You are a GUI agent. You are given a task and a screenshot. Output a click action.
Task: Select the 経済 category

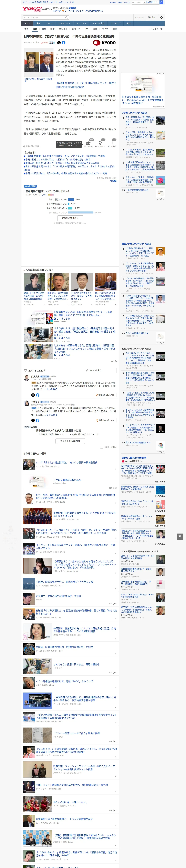coord(52,29)
